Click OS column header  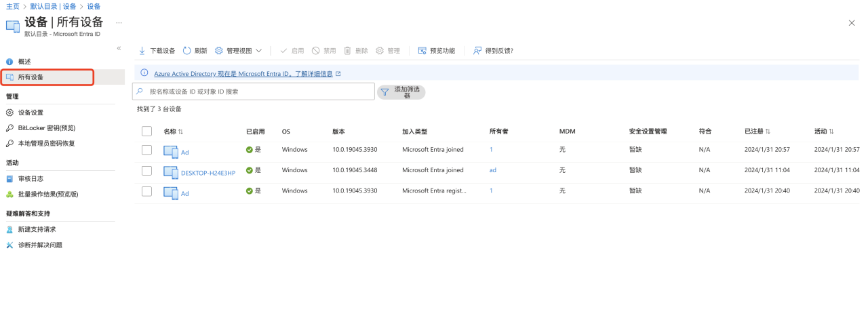pos(286,132)
